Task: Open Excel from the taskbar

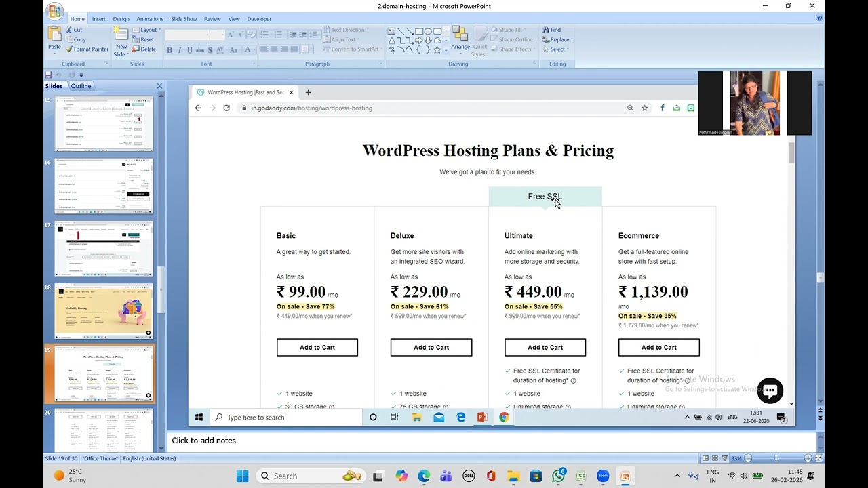Action: pyautogui.click(x=580, y=476)
